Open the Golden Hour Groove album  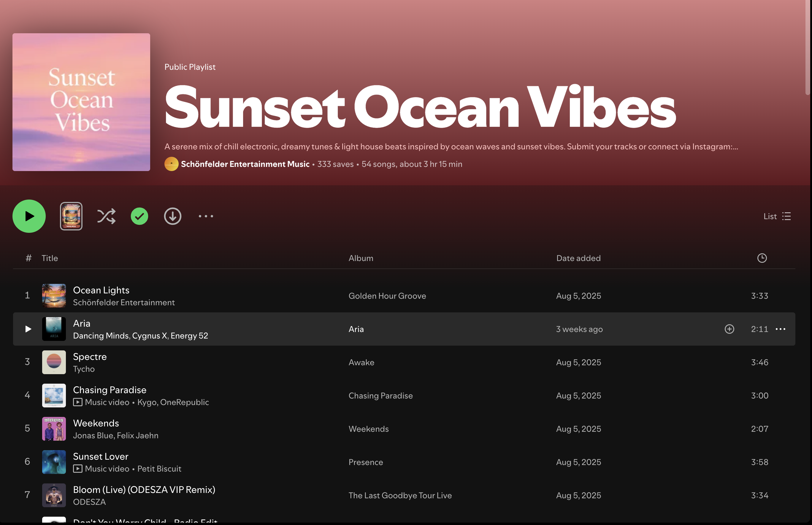click(x=387, y=296)
